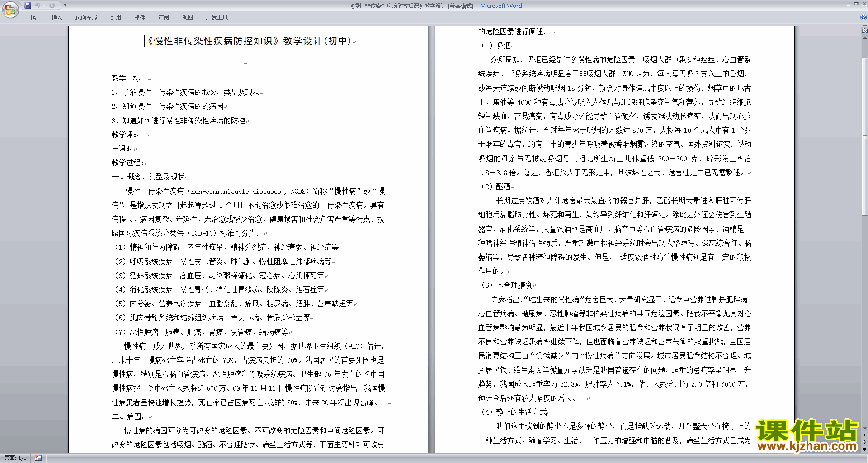Image resolution: width=868 pixels, height=463 pixels.
Task: Open the 审阅 ribbon tab
Action: click(164, 18)
